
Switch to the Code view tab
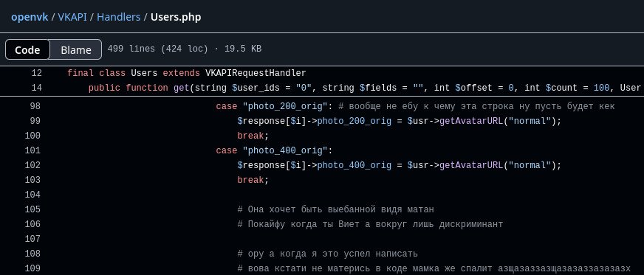27,49
